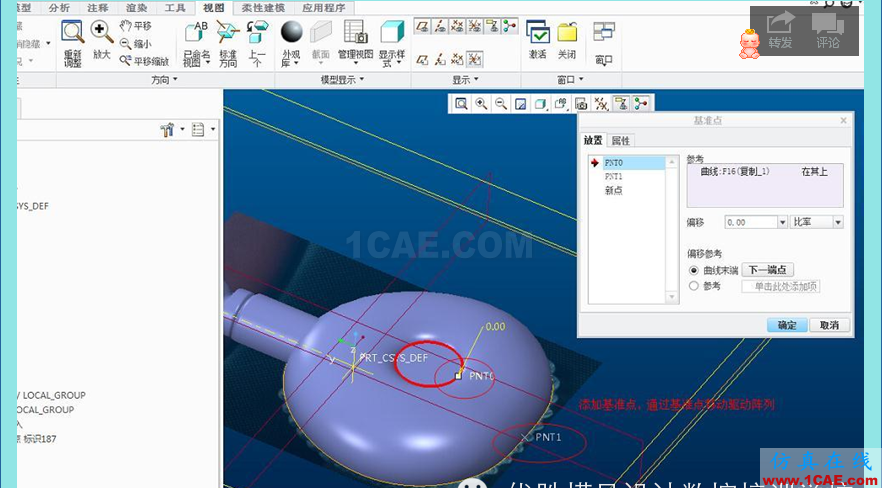The height and width of the screenshot is (488, 882).
Task: Open model tree settings wrench icon
Action: [x=167, y=129]
